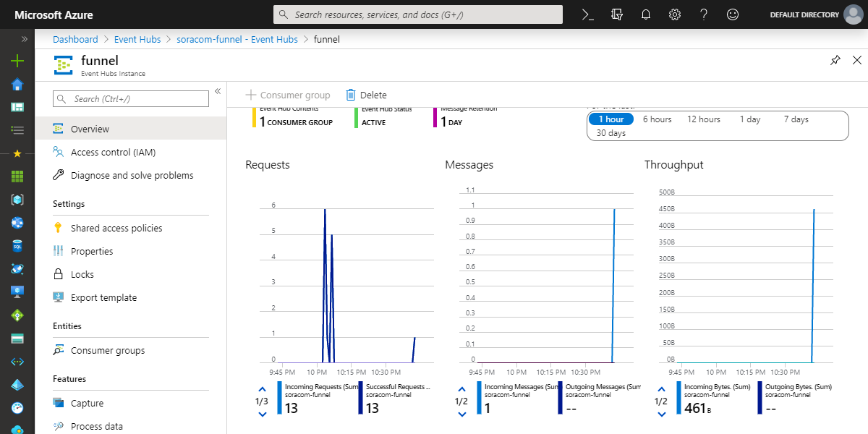The width and height of the screenshot is (868, 434).
Task: Select the 30 days time range
Action: click(611, 132)
